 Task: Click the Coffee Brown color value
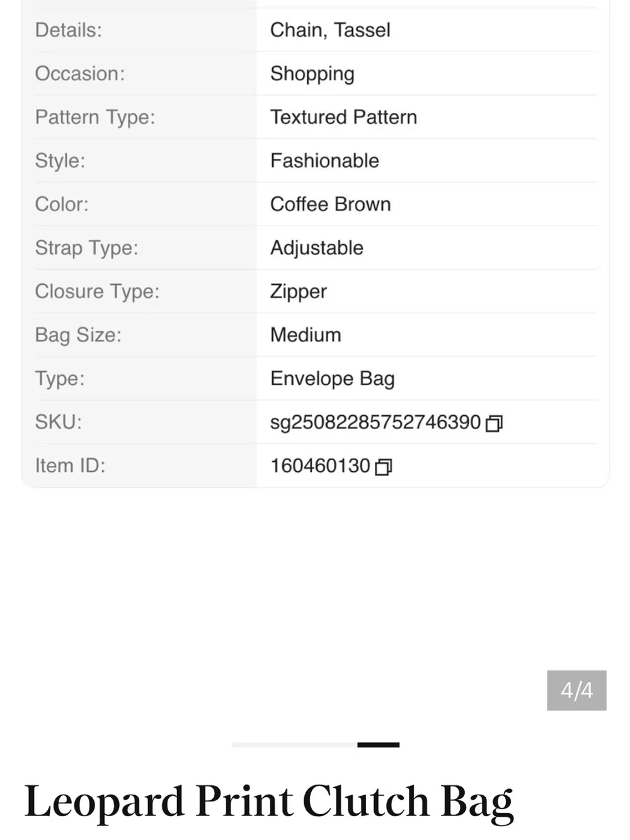coord(331,204)
